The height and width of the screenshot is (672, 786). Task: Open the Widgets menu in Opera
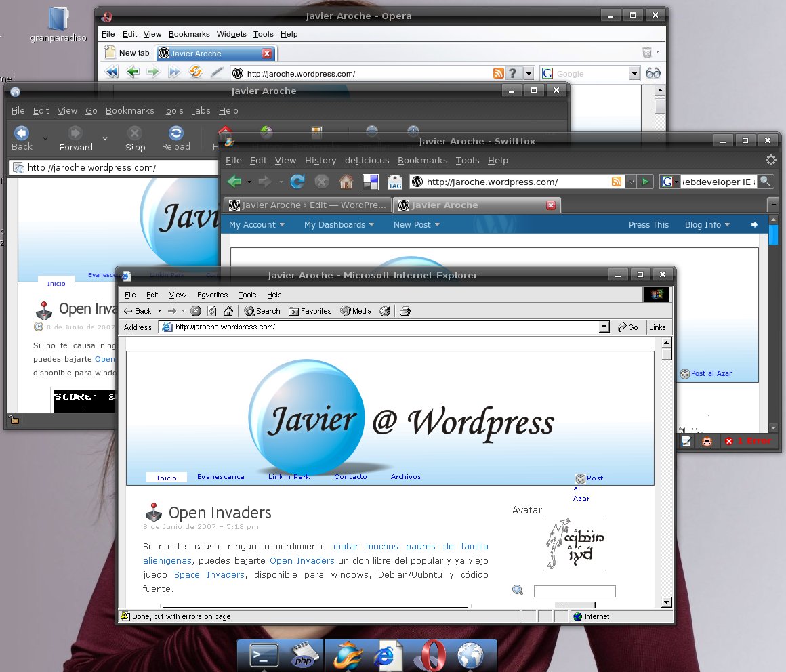(x=231, y=34)
